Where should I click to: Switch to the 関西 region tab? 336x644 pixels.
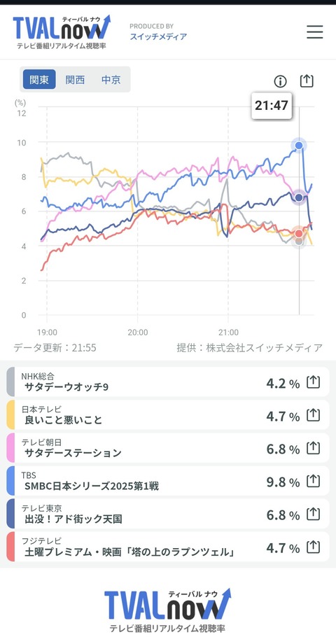coord(75,79)
